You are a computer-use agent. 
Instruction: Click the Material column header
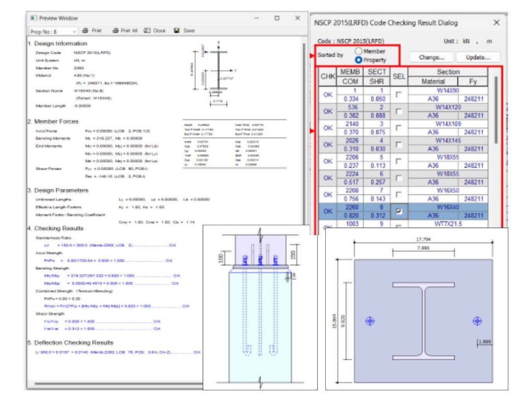433,82
